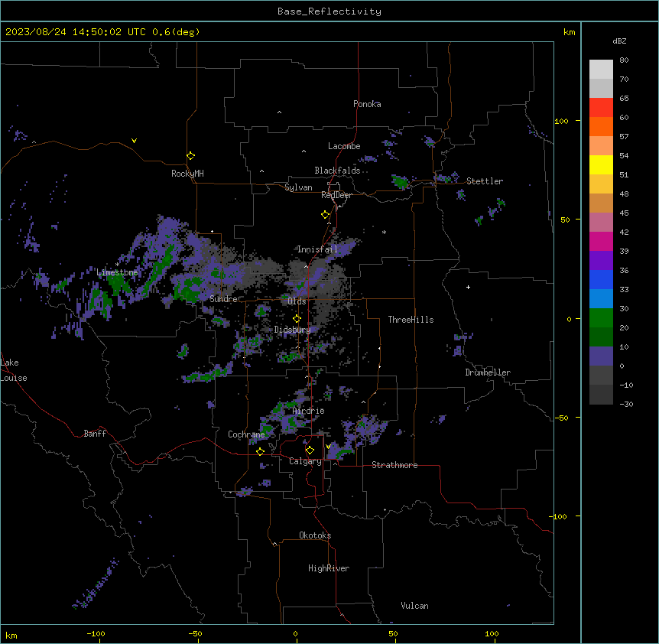Viewport: 659px width, 644px height.
Task: Click the Banff label
Action: 95,434
